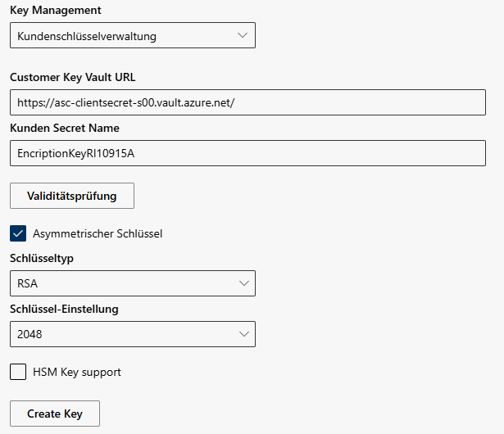Click the Kunden Secret Name label
The image size is (504, 434).
tap(65, 128)
